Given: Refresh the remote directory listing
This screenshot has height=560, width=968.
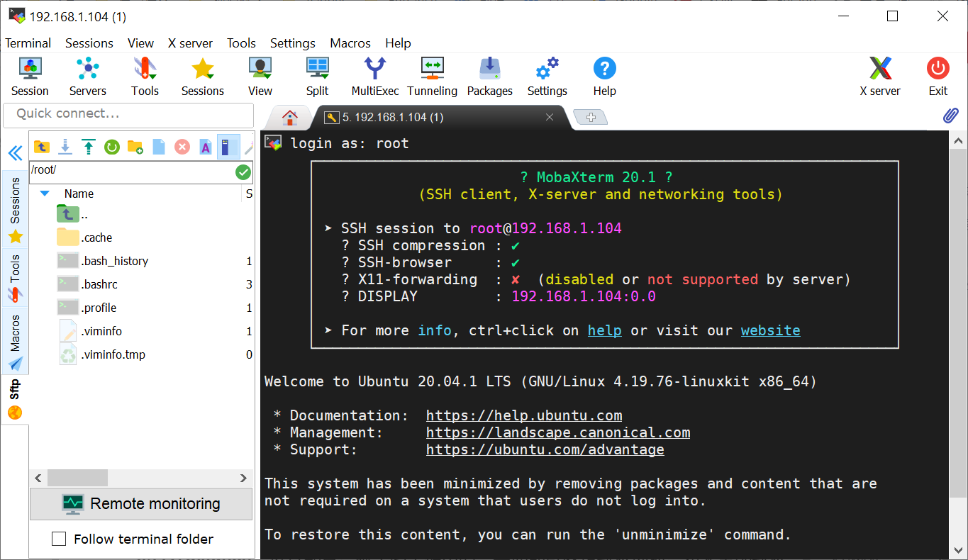Looking at the screenshot, I should pos(112,147).
